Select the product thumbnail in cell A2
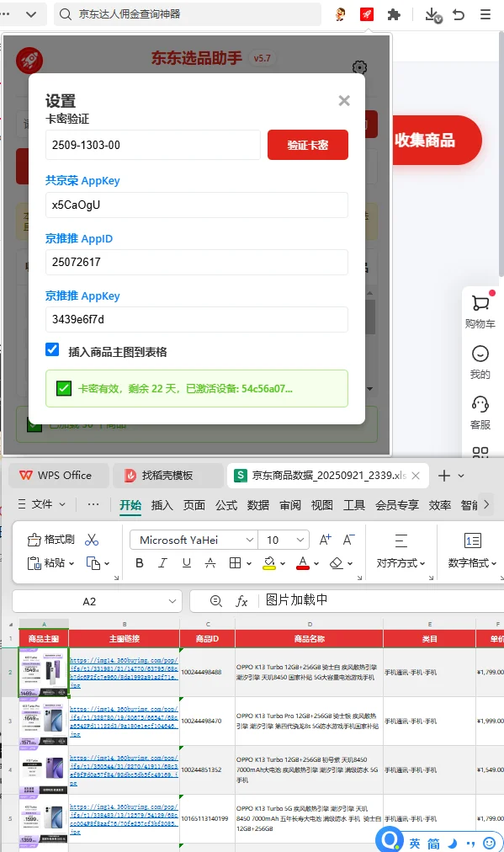This screenshot has height=852, width=504. pos(44,672)
